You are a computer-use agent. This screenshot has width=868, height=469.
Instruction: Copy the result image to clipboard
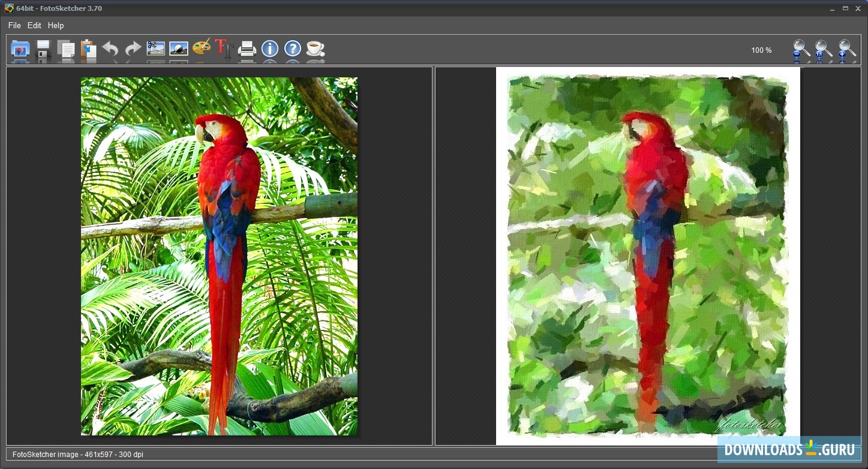coord(65,49)
